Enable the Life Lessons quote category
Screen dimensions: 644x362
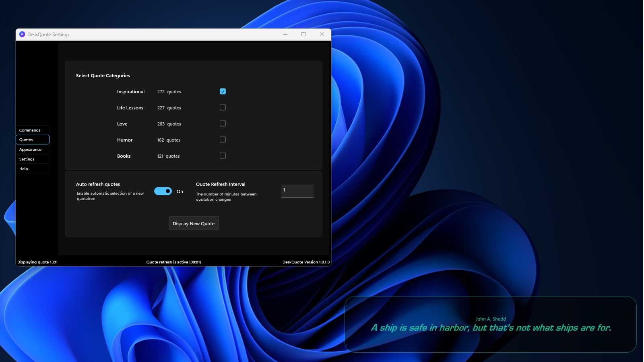[223, 107]
